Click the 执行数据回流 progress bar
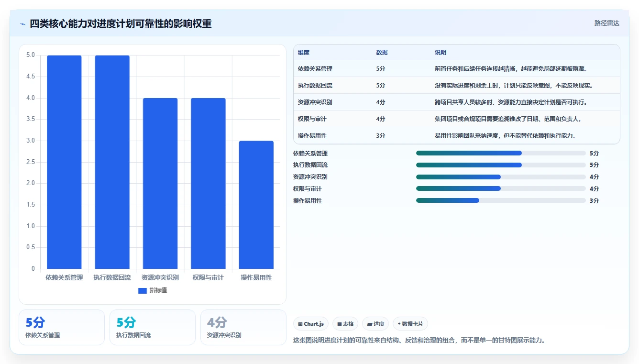 pyautogui.click(x=501, y=165)
